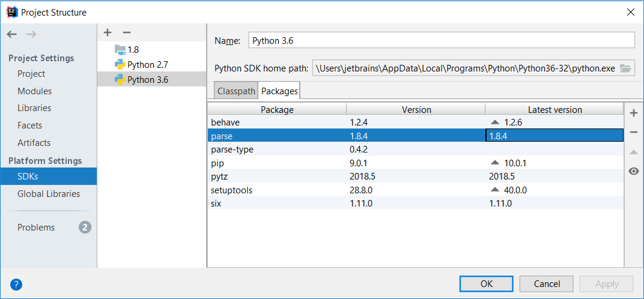
Task: Click the add SDK plus icon
Action: point(108,32)
